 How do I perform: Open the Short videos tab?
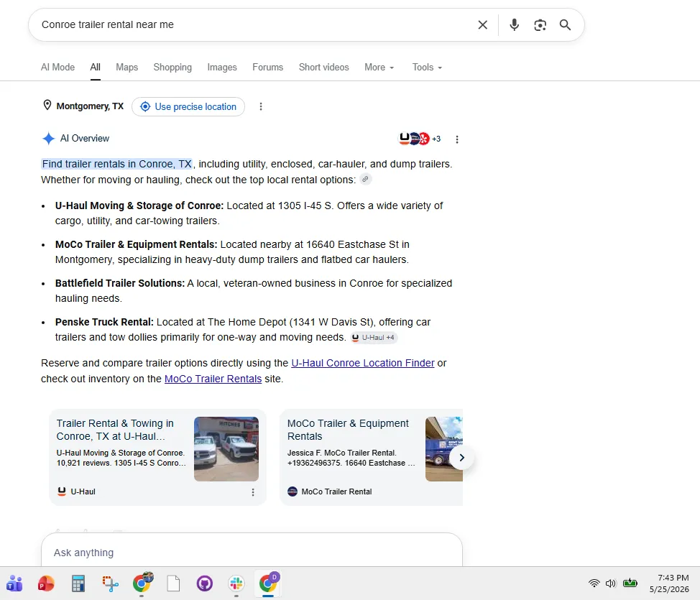click(x=323, y=68)
